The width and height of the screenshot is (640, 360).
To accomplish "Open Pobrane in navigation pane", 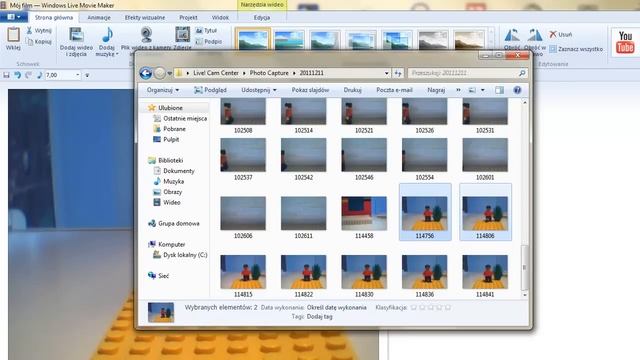I will [174, 129].
